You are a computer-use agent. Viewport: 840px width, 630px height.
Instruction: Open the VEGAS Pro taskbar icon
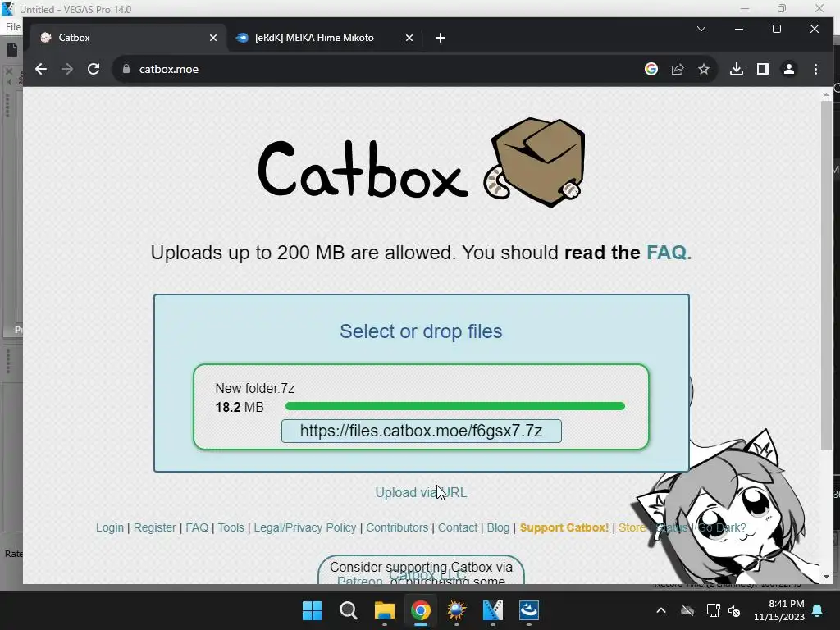pos(493,610)
